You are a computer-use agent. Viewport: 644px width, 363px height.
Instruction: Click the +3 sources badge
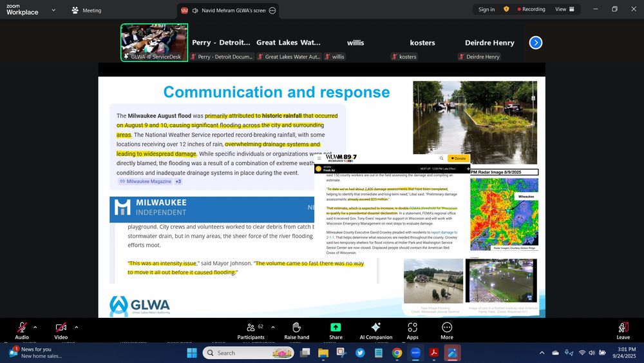(178, 181)
